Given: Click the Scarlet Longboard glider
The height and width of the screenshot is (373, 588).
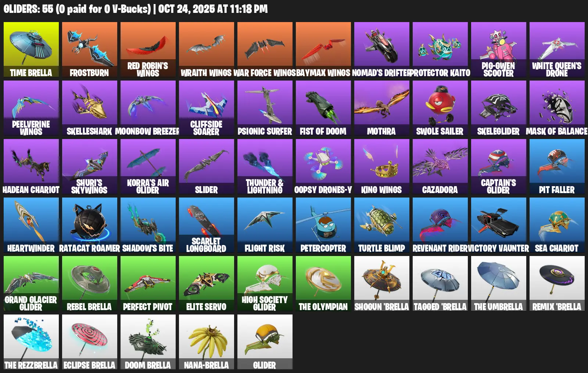Looking at the screenshot, I should pos(207,225).
